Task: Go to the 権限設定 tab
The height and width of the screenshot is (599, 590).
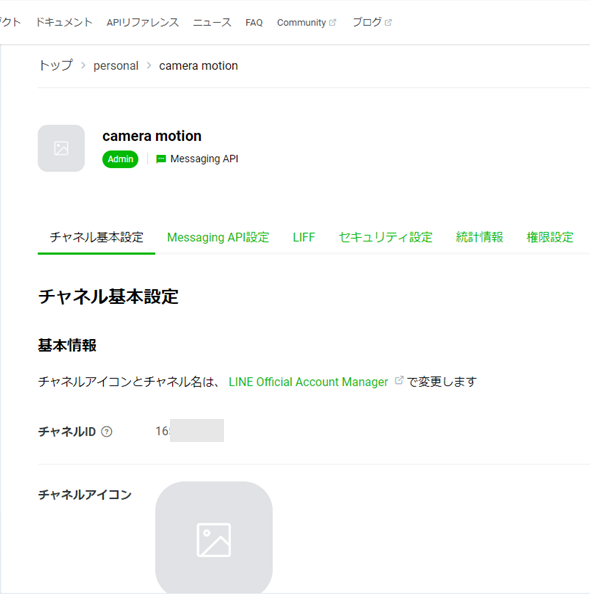Action: pyautogui.click(x=550, y=237)
